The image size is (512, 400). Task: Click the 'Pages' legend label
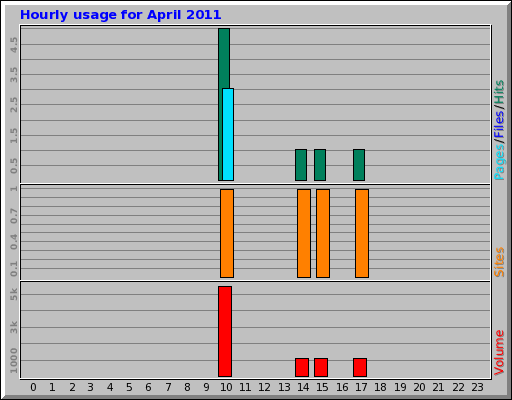[x=499, y=163]
